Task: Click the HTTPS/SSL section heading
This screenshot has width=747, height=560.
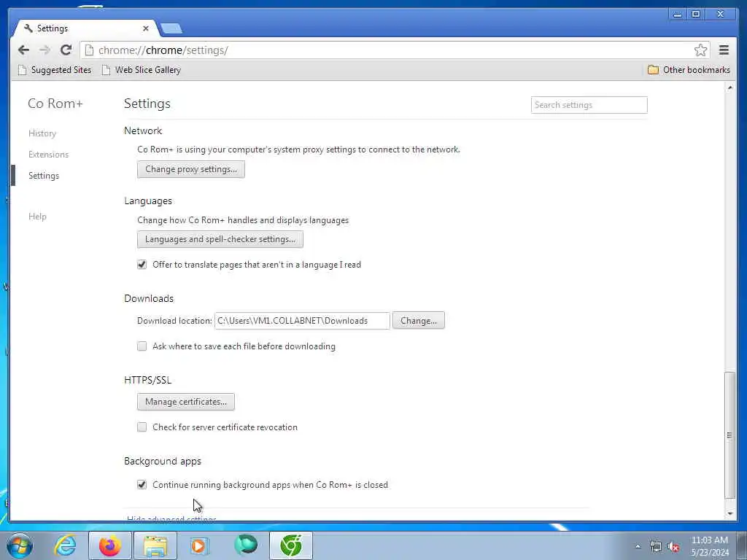Action: (x=147, y=380)
